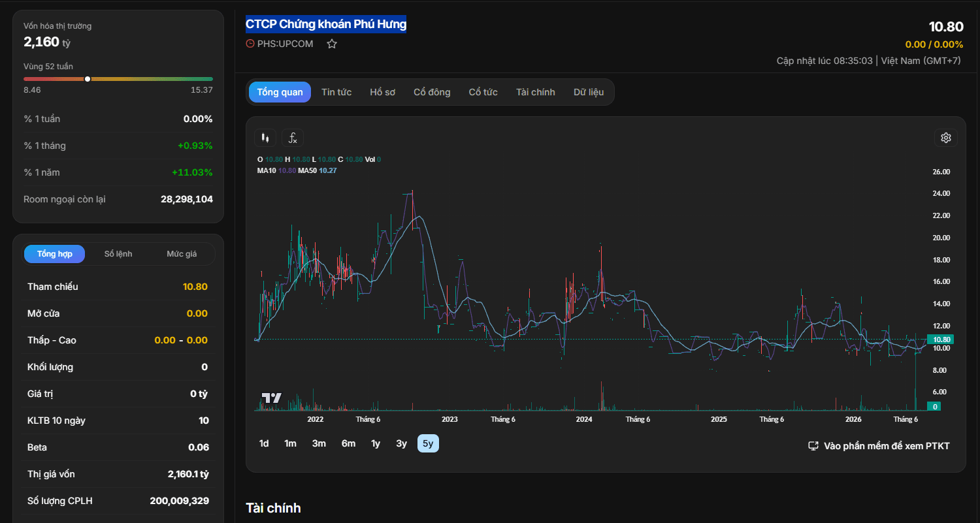Select the Mức giá panel tab

(182, 254)
